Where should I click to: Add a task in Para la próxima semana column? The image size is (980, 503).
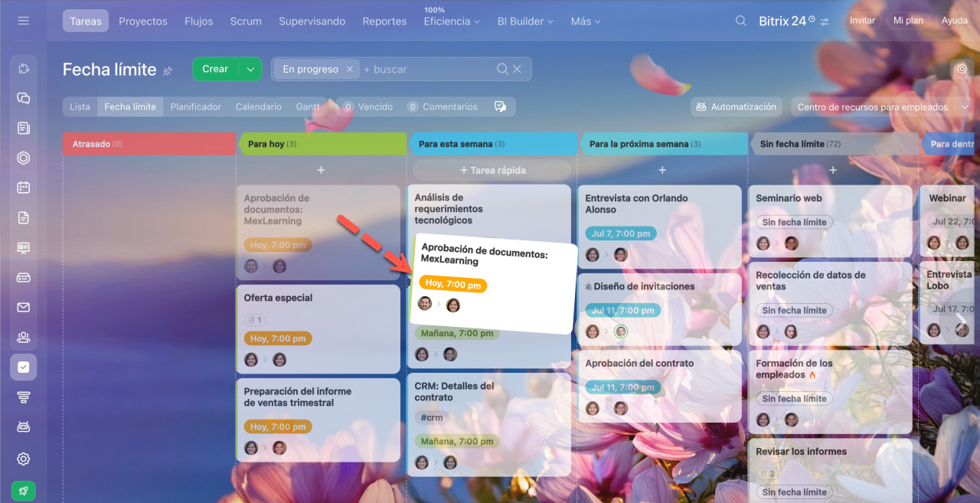click(662, 170)
